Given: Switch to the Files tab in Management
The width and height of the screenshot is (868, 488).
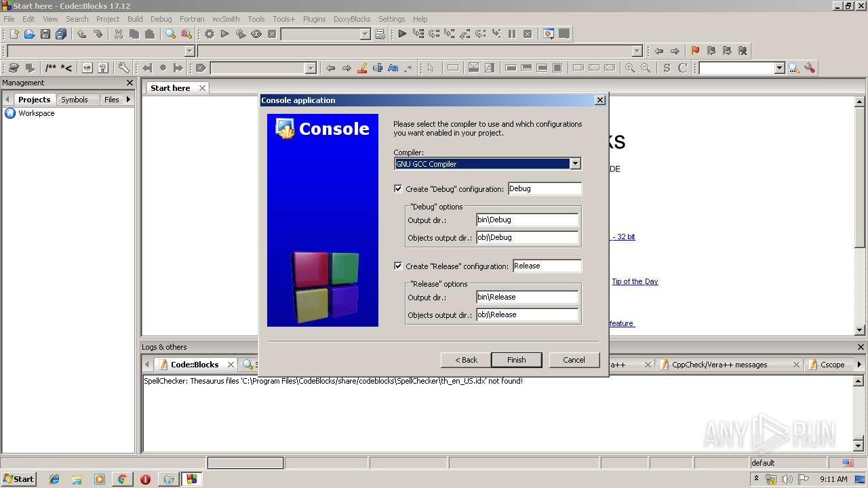Looking at the screenshot, I should [x=111, y=100].
